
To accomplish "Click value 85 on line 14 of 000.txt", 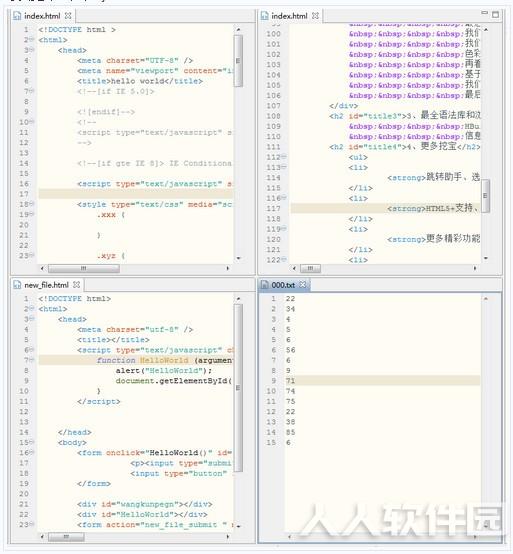I will pyautogui.click(x=290, y=432).
